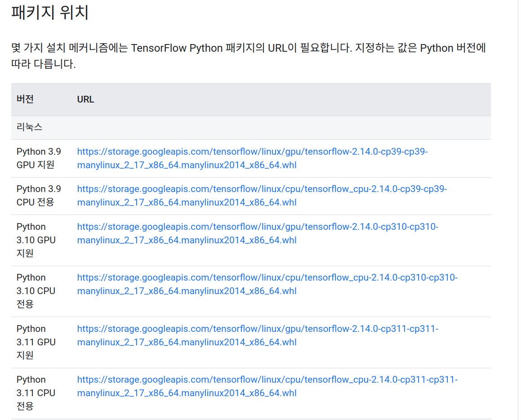Open the Python 3.10 GPU cp310 wheel link
Screen dimensions: 521x420
pos(258,233)
